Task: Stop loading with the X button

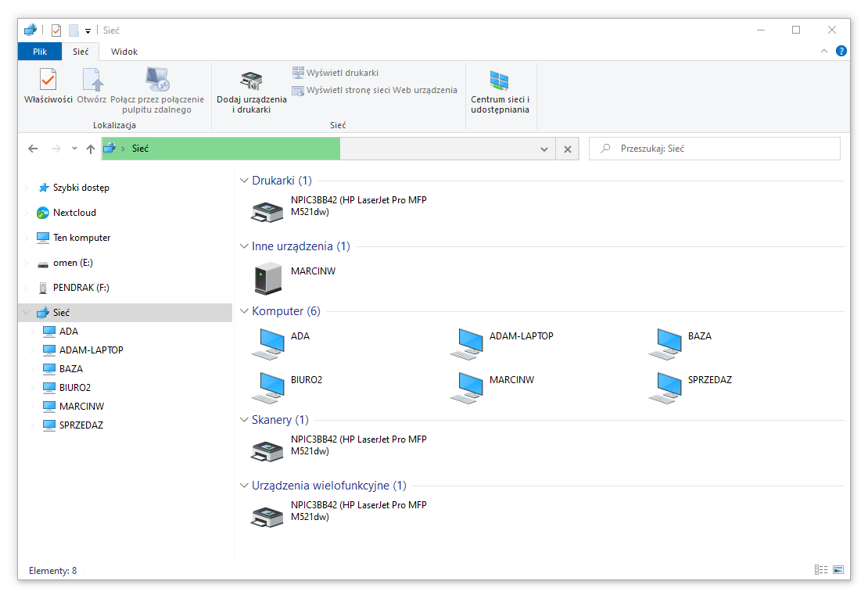Action: pyautogui.click(x=568, y=149)
